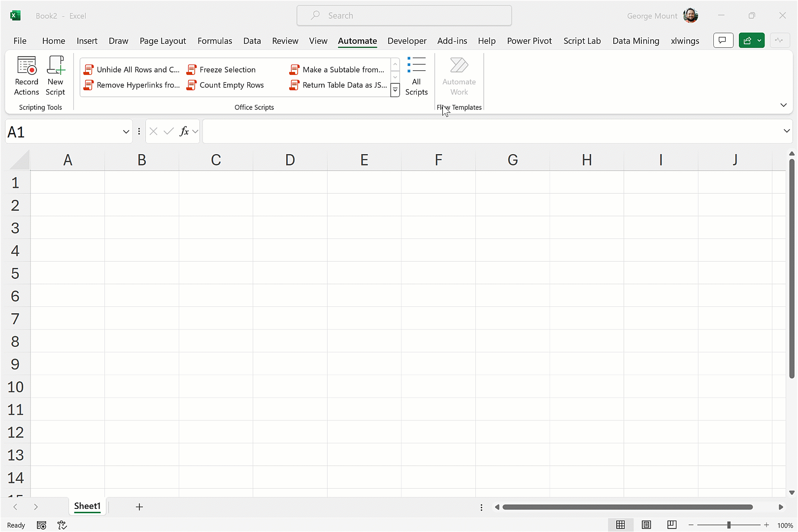Create a New Script
The height and width of the screenshot is (532, 798).
pyautogui.click(x=55, y=75)
